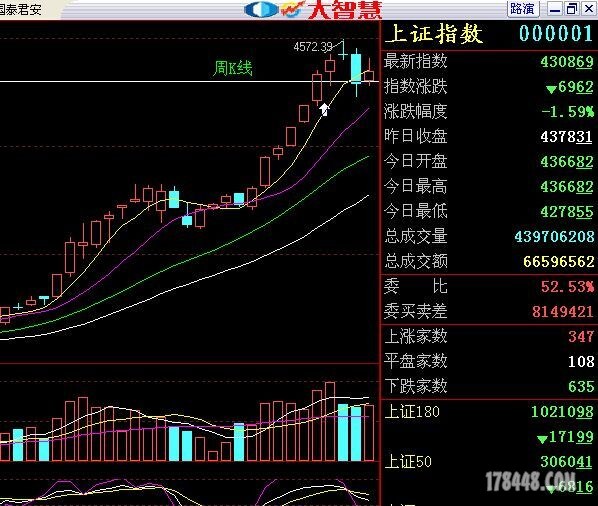The image size is (598, 506).
Task: Click the 路演 button in title bar
Action: (x=523, y=8)
